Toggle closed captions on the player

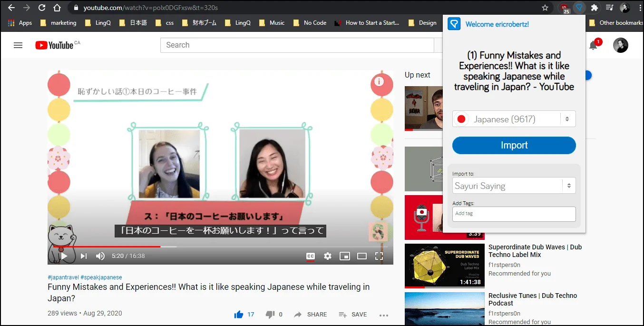[310, 256]
